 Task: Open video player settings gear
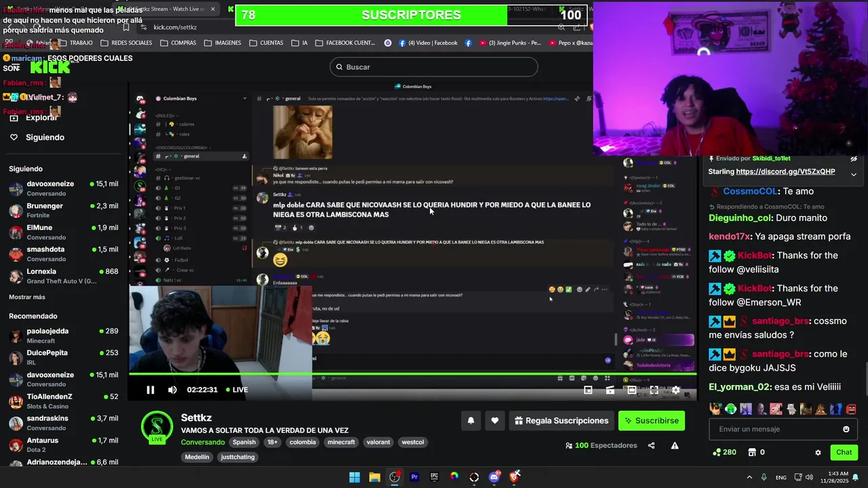(x=675, y=390)
